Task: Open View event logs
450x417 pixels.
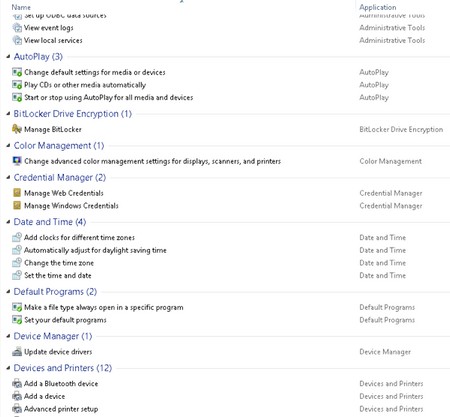Action: [49, 28]
